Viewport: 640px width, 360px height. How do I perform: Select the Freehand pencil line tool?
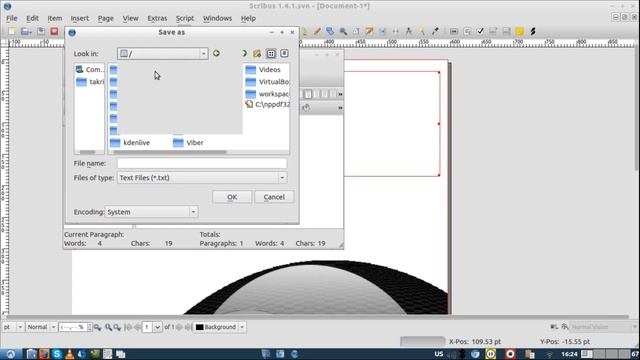tap(317, 31)
